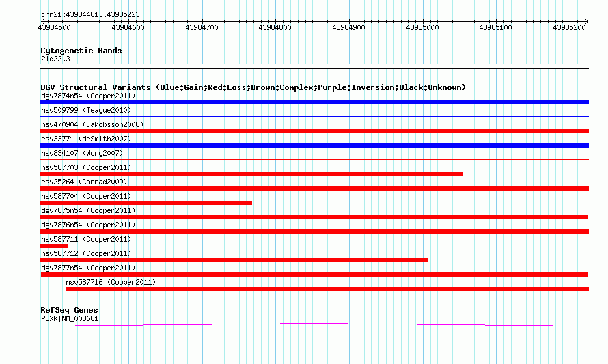Open the nsv587716 (Cooper2011) label
This screenshot has height=364, width=608.
[x=111, y=282]
